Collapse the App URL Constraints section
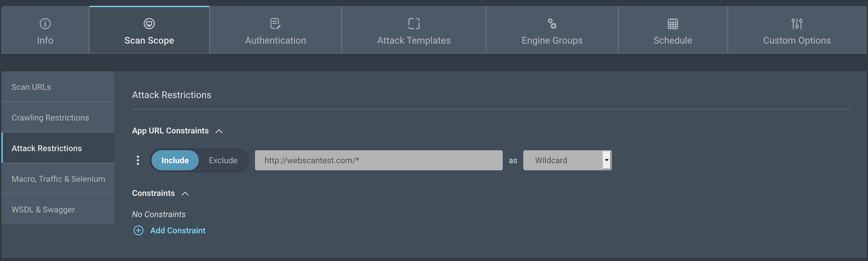The height and width of the screenshot is (261, 868). (x=219, y=131)
